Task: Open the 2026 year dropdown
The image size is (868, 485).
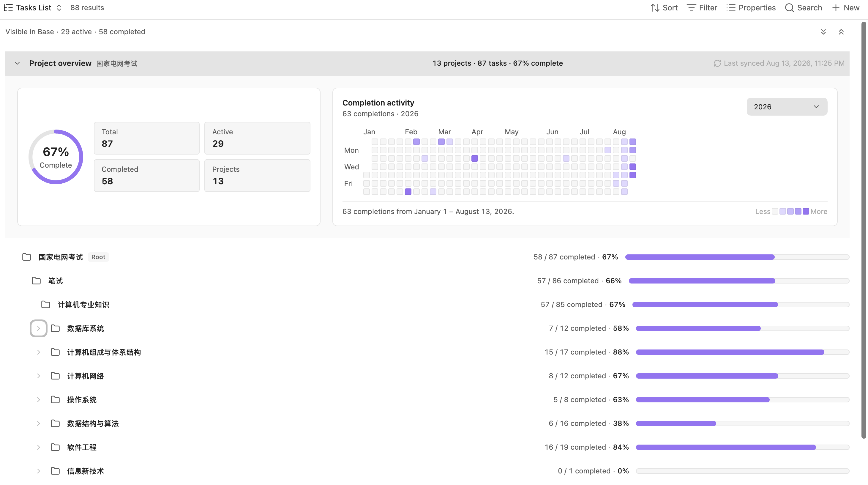Action: (787, 107)
